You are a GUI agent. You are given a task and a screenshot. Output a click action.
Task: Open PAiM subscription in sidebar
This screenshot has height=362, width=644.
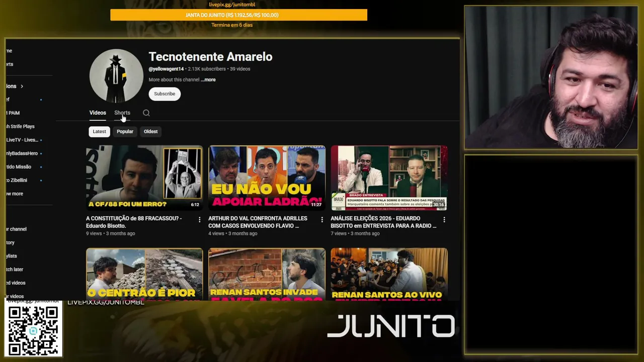[13, 113]
